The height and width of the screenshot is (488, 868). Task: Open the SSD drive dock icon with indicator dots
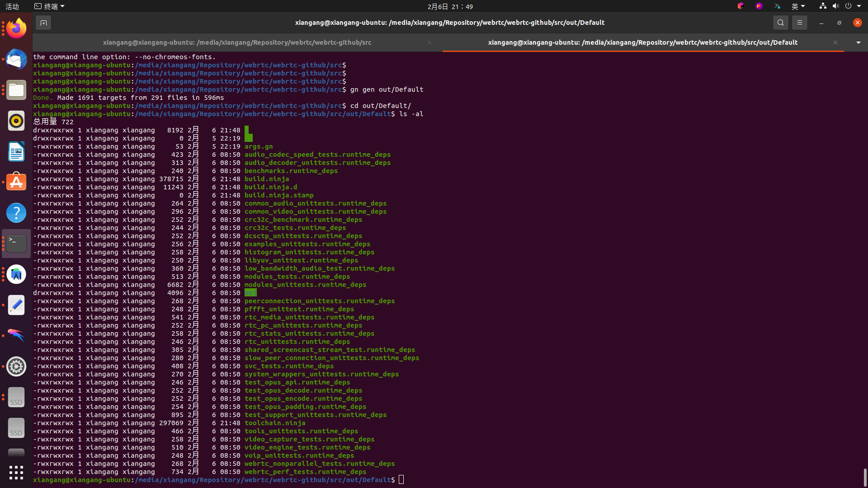coord(16,397)
